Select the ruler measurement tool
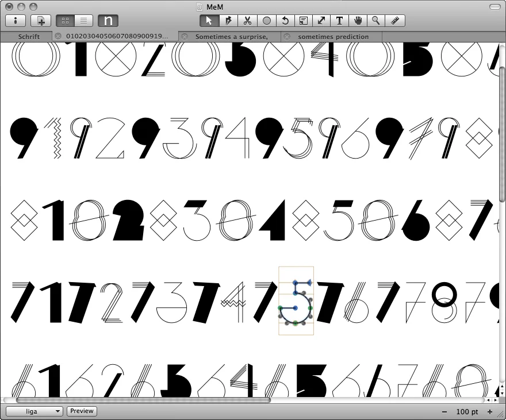 (x=395, y=21)
